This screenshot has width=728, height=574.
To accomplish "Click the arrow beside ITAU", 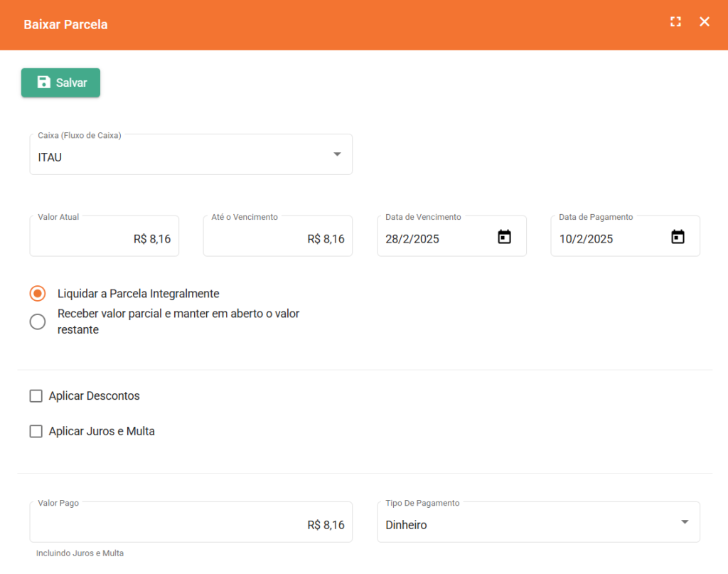I will click(337, 155).
